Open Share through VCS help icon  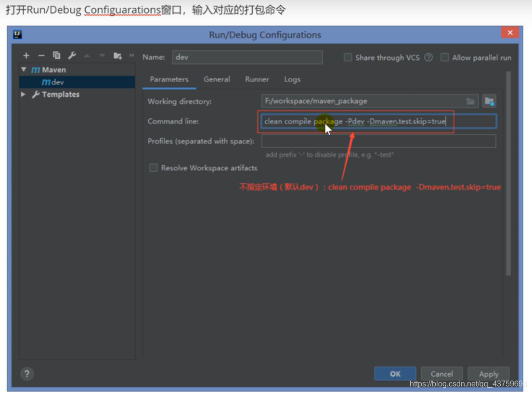pyautogui.click(x=428, y=57)
